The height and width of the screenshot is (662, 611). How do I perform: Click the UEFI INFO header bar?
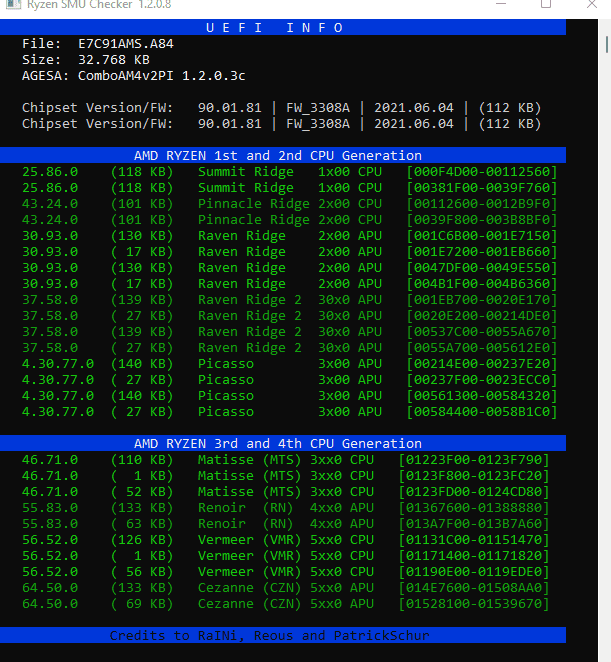coord(283,27)
